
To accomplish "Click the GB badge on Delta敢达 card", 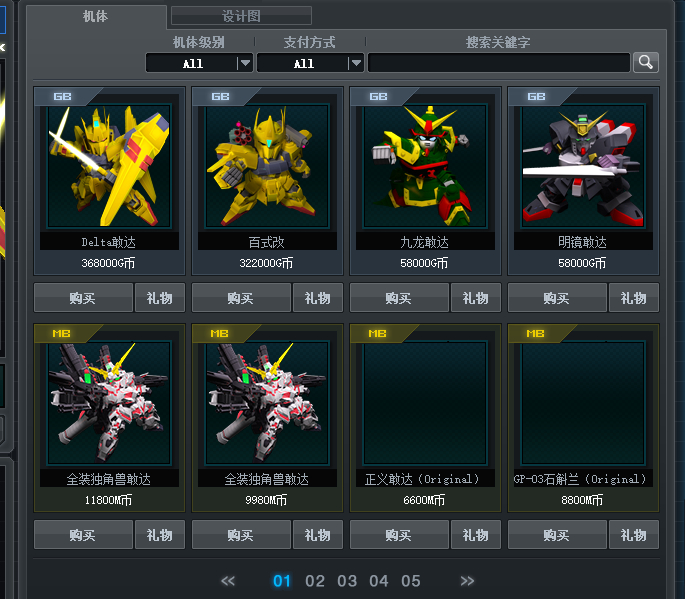I will click(62, 97).
